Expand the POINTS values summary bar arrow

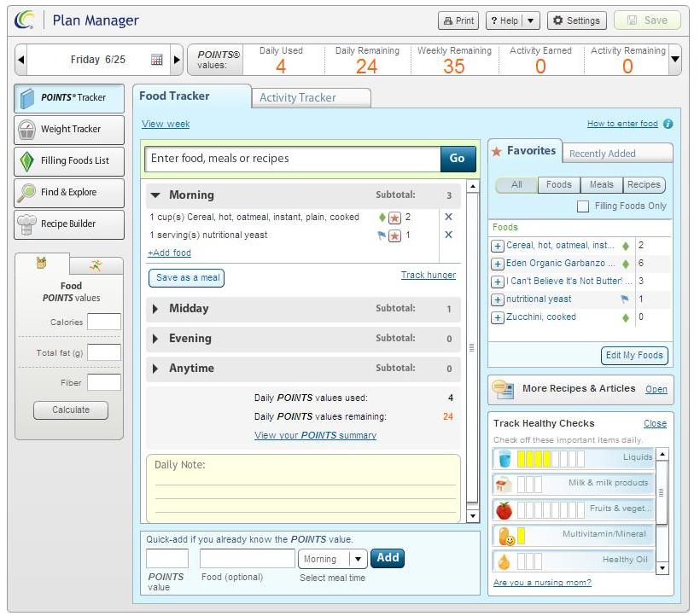(x=675, y=59)
